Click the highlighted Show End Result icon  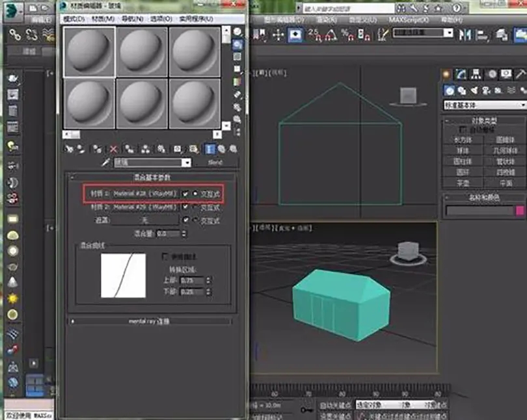click(x=209, y=149)
